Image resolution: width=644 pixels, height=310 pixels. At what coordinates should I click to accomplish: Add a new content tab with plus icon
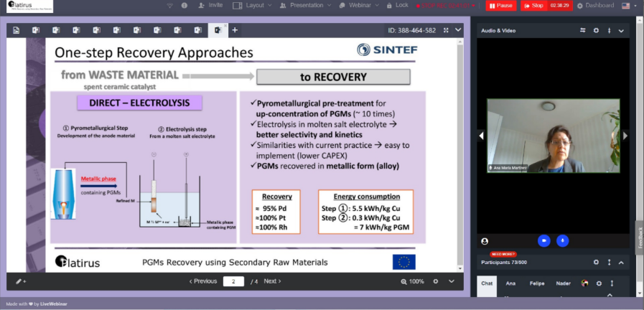pyautogui.click(x=234, y=30)
